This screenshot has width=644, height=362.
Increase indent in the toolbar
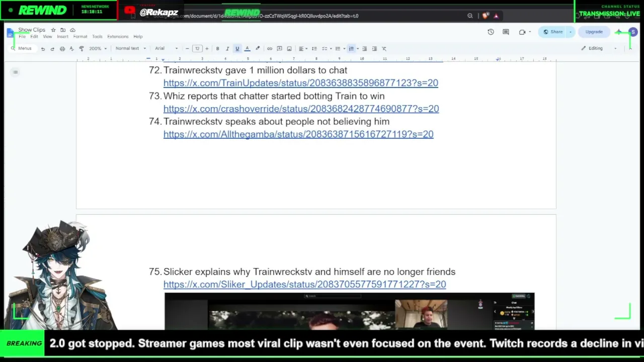pyautogui.click(x=374, y=49)
